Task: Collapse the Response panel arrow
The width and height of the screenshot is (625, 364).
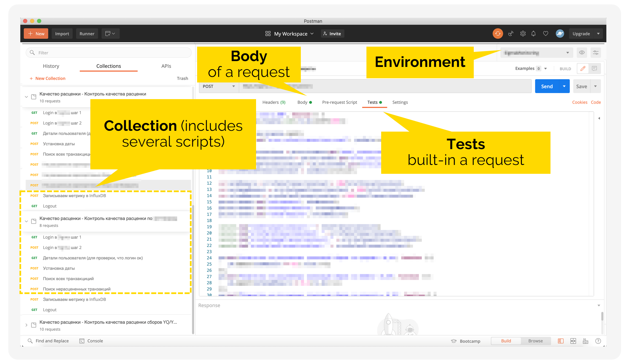Action: click(x=599, y=305)
